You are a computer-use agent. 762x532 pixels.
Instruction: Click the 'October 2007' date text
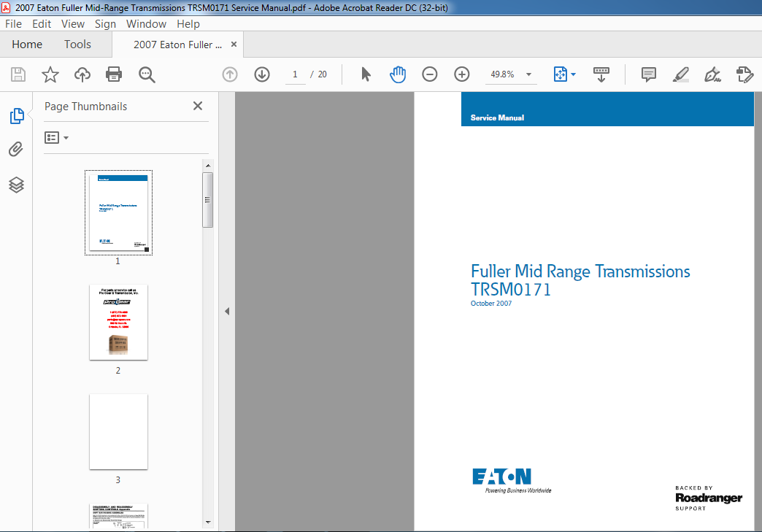point(490,303)
